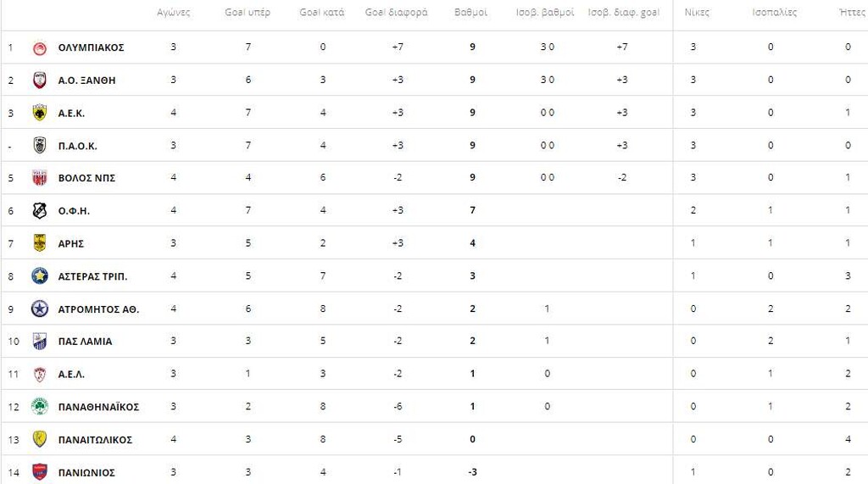Click the ΑΤΡΟΜΗΤΟΣ ΑΘ. blue star logo
Screen dimensions: 868x484
point(39,309)
